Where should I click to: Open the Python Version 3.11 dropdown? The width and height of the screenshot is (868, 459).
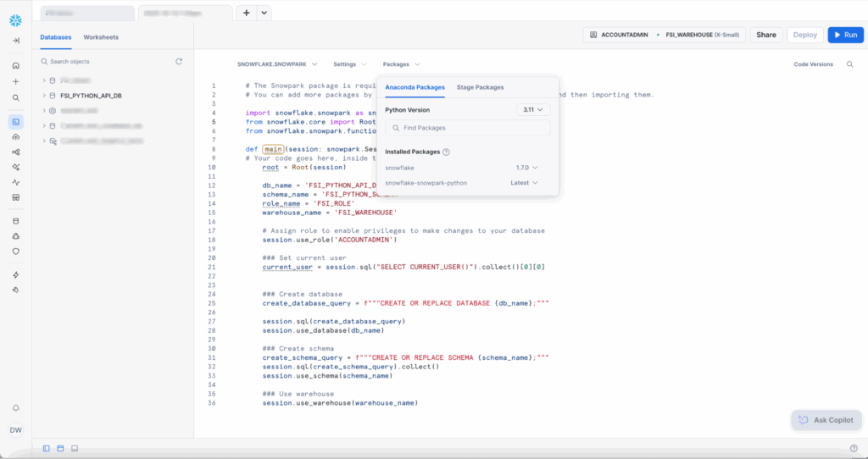pos(533,110)
